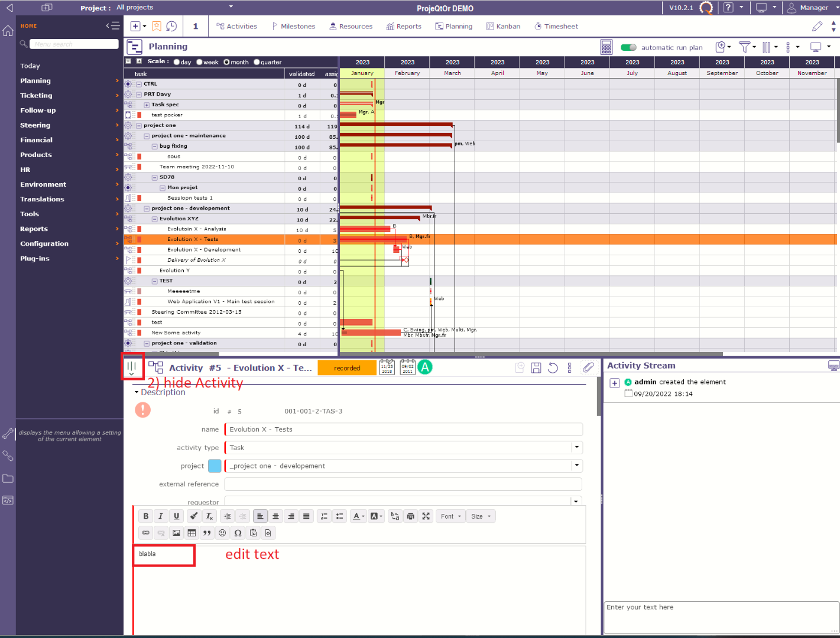Open the filter funnel icon
This screenshot has height=638, width=840.
[x=744, y=47]
